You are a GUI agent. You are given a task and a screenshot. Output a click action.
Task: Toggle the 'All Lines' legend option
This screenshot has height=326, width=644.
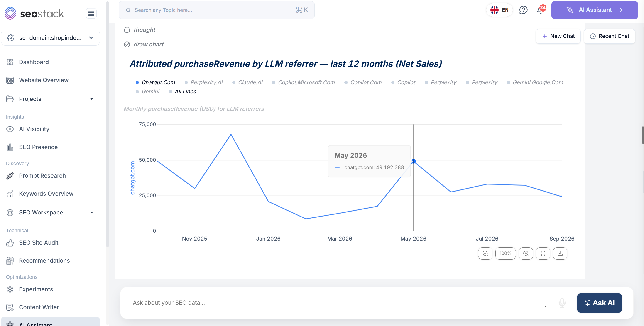pyautogui.click(x=183, y=91)
